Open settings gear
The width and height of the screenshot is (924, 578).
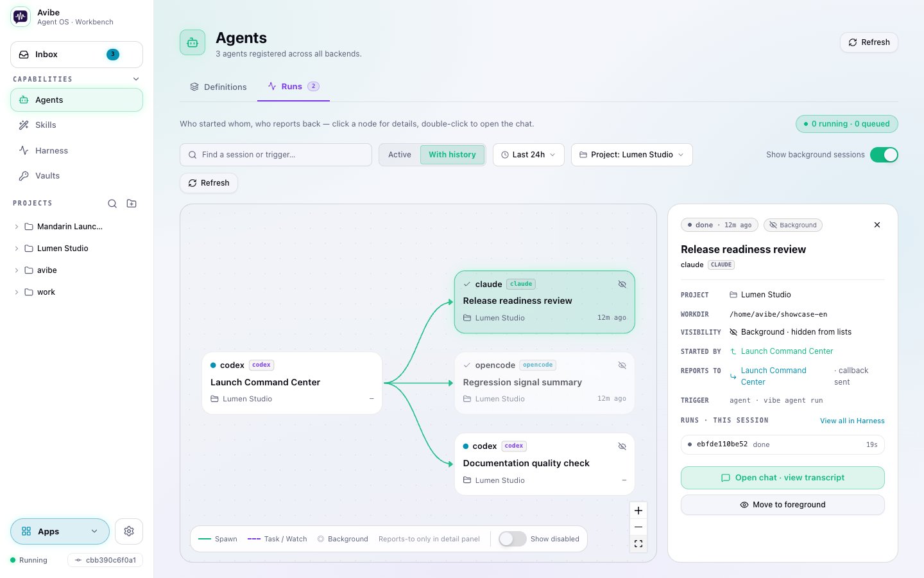(129, 531)
